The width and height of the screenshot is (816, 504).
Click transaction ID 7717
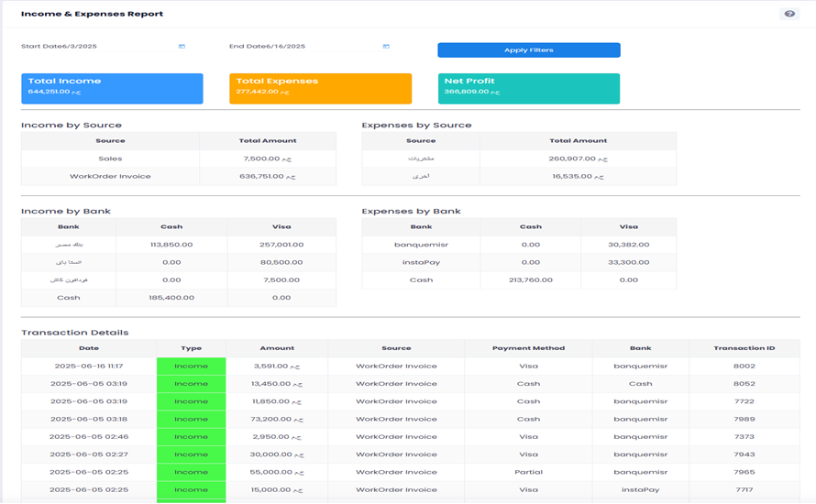click(x=744, y=490)
